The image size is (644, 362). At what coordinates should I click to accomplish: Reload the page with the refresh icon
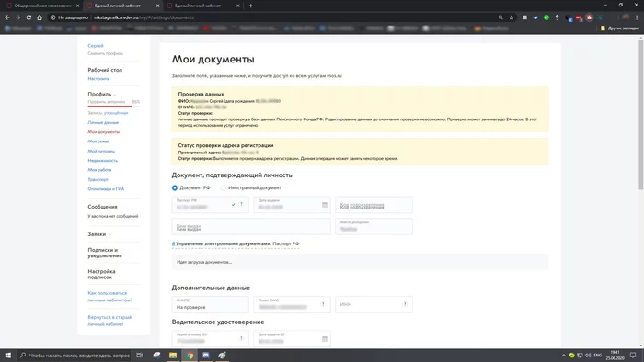coord(29,17)
